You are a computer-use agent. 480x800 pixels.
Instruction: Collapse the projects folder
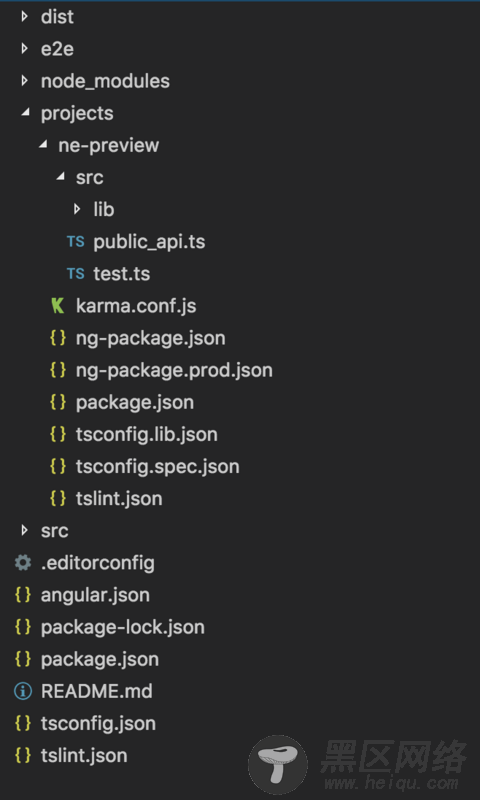tap(25, 113)
